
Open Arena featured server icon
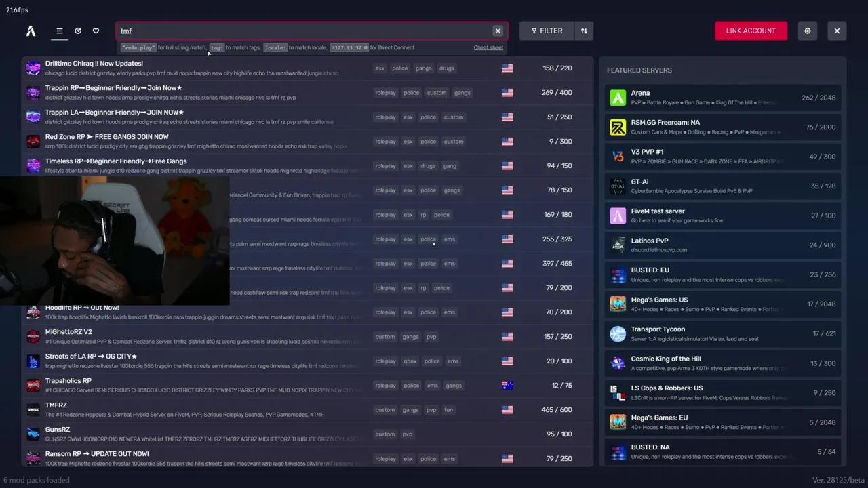tap(618, 98)
